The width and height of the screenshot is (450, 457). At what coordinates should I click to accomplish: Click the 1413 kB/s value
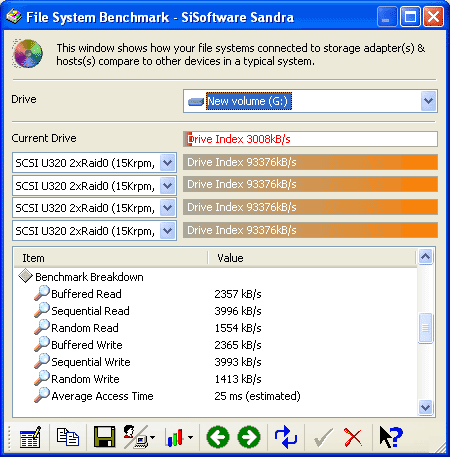[x=238, y=379]
